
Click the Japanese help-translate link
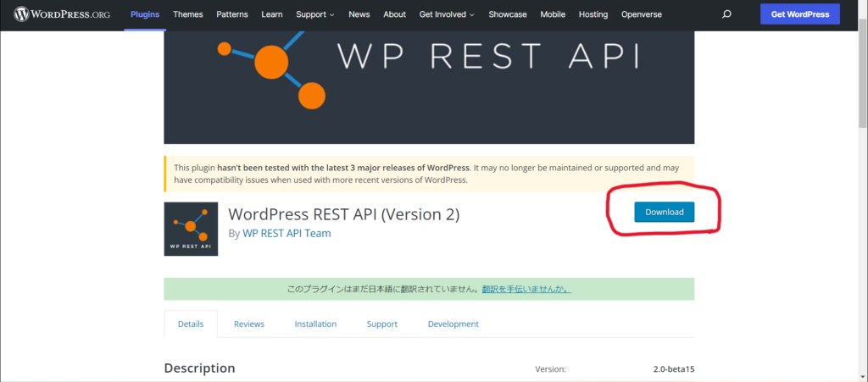pyautogui.click(x=526, y=289)
